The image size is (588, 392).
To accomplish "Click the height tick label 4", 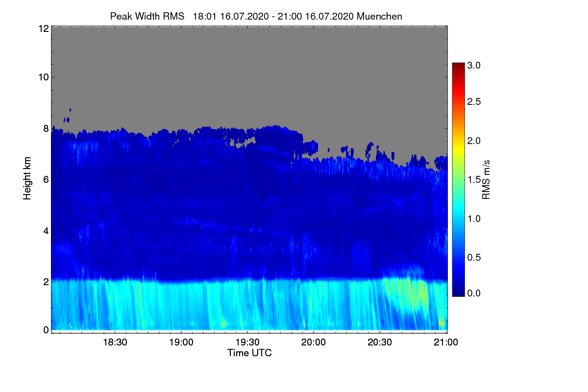I will coord(45,230).
